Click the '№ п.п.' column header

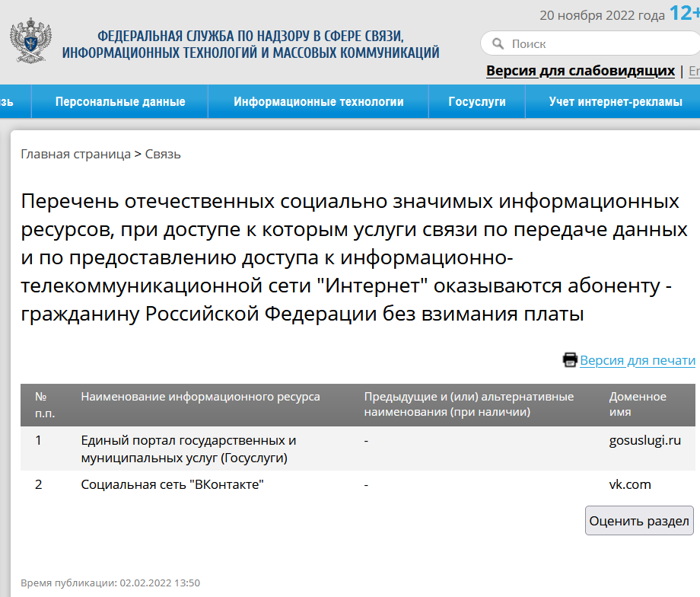point(45,405)
